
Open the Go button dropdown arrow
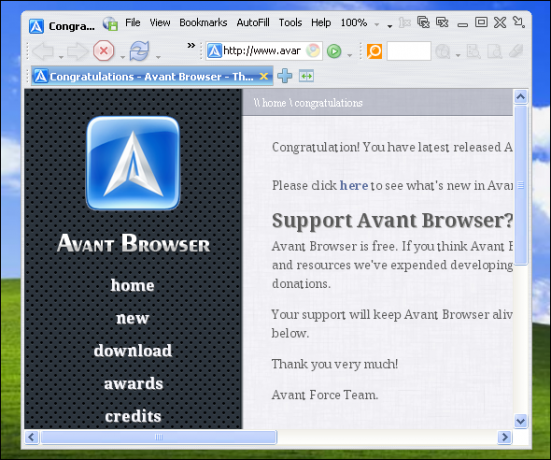[349, 55]
